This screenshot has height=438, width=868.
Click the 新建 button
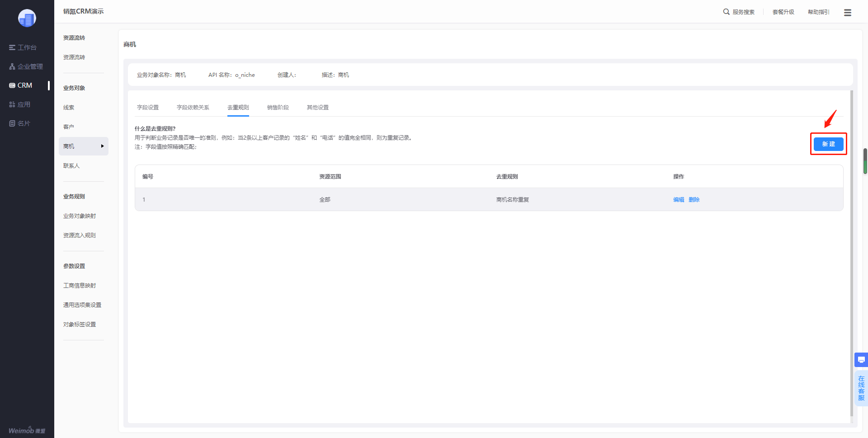(829, 144)
